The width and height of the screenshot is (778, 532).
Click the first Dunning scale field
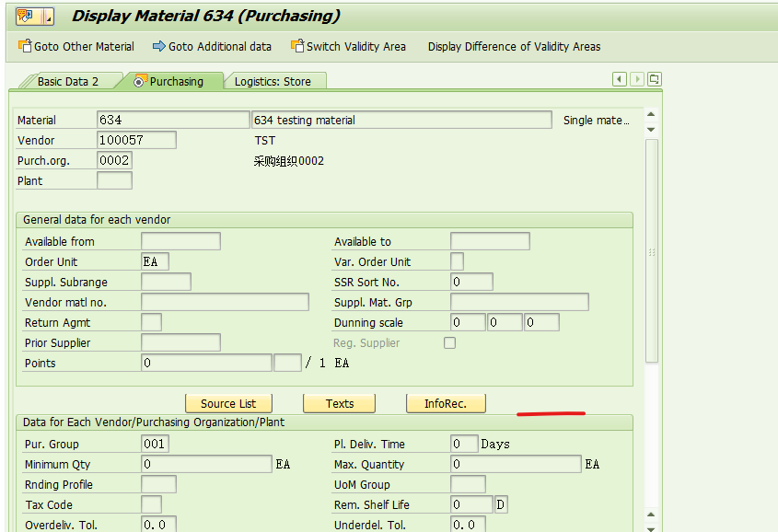coord(468,322)
